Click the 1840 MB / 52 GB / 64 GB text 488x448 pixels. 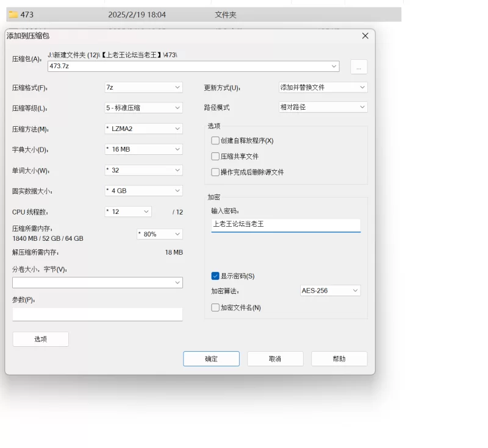pos(48,238)
